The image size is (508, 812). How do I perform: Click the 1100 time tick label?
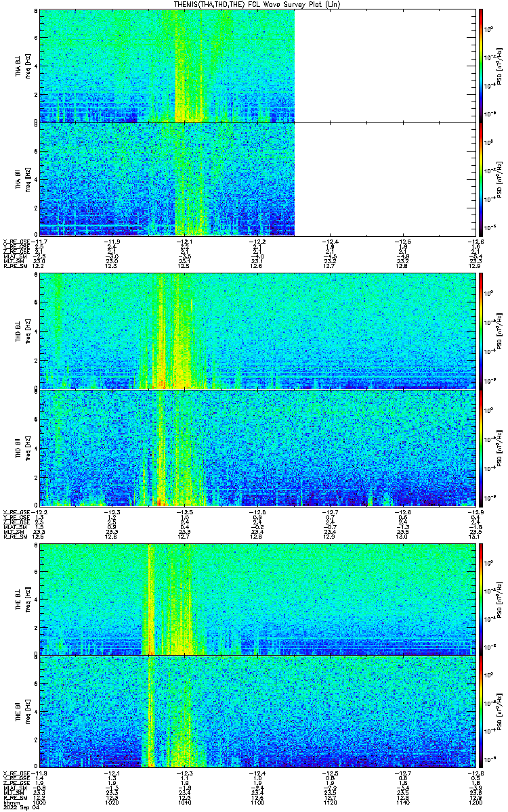tap(257, 802)
